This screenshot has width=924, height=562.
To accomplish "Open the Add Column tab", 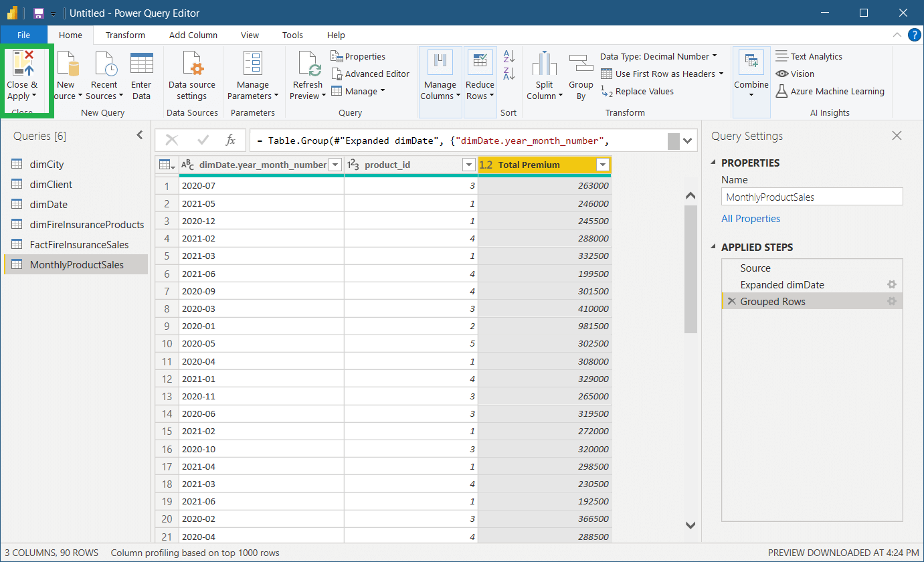I will (x=193, y=35).
